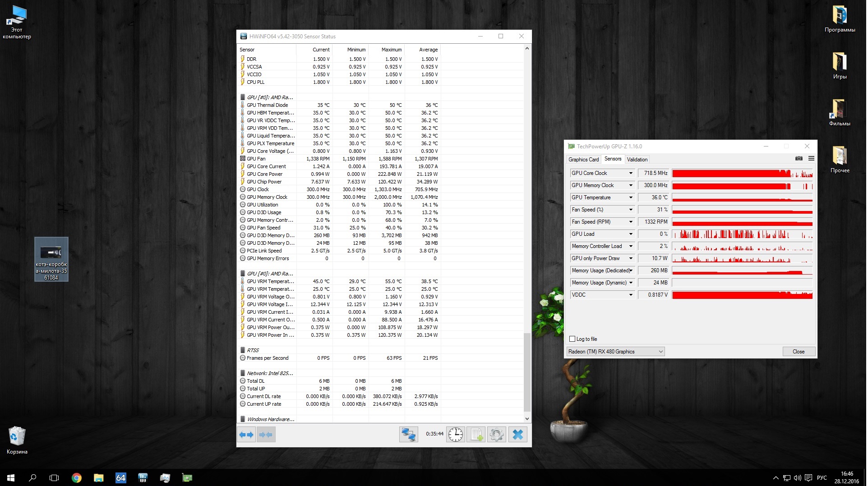Open the Memory Controller Load sensor dropdown

631,247
